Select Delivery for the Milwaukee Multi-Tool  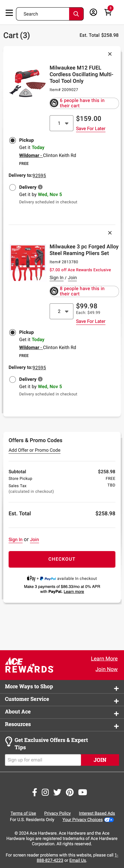click(x=12, y=187)
